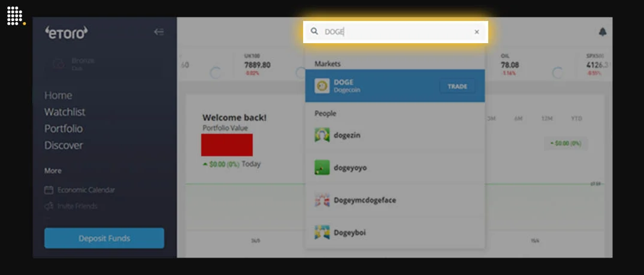Image resolution: width=644 pixels, height=275 pixels.
Task: Click the Deposit Funds button
Action: coord(104,238)
